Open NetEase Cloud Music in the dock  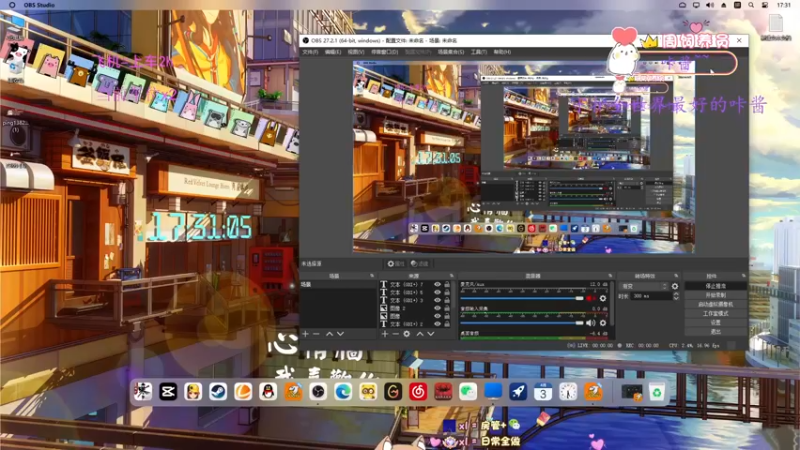pos(418,392)
